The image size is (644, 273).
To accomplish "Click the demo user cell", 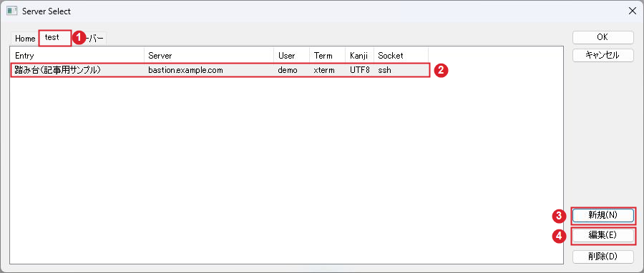I will (288, 70).
